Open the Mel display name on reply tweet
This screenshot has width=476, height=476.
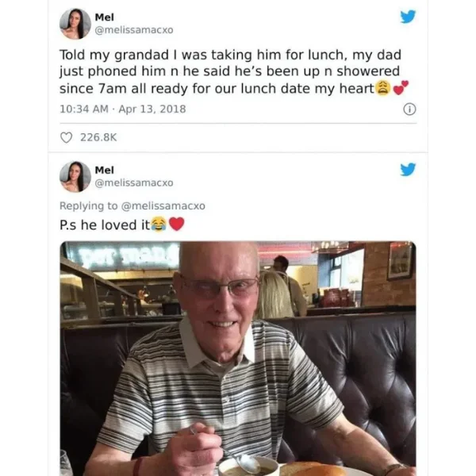(105, 170)
